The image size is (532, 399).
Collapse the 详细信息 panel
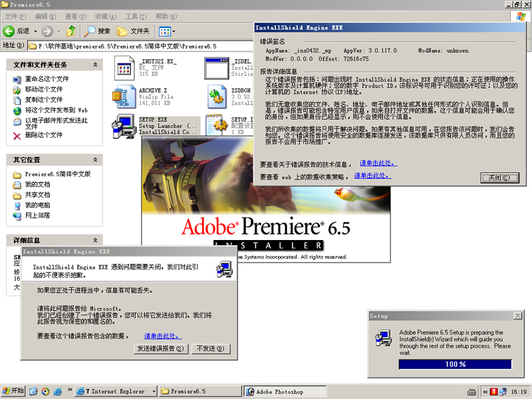[x=95, y=240]
